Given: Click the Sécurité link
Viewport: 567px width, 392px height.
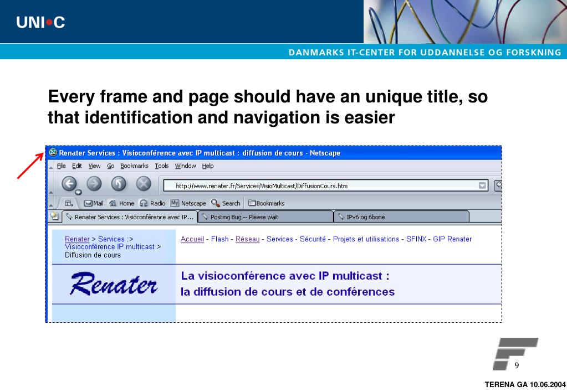Looking at the screenshot, I should pyautogui.click(x=313, y=239).
